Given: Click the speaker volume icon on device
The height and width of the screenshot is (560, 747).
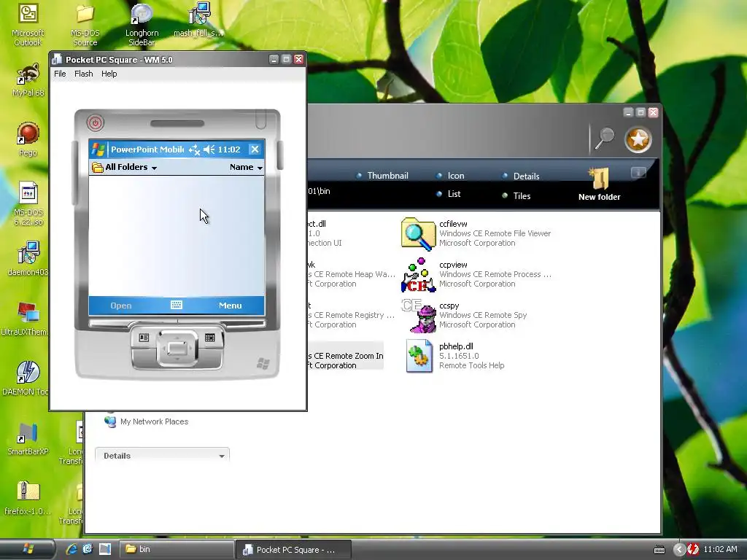Looking at the screenshot, I should pyautogui.click(x=209, y=149).
